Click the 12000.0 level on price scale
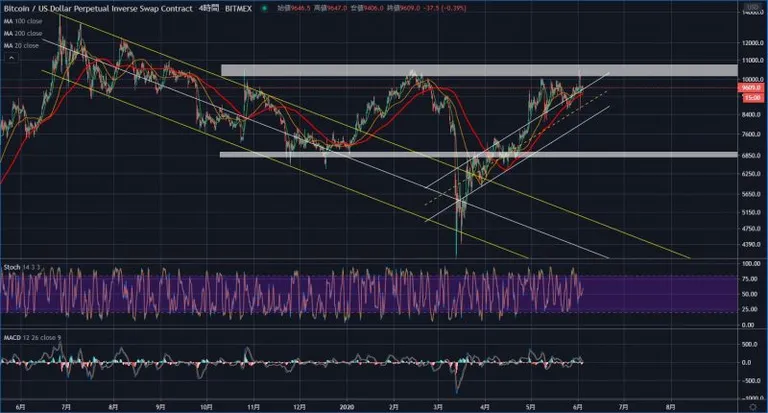This screenshot has width=768, height=413. click(x=751, y=43)
